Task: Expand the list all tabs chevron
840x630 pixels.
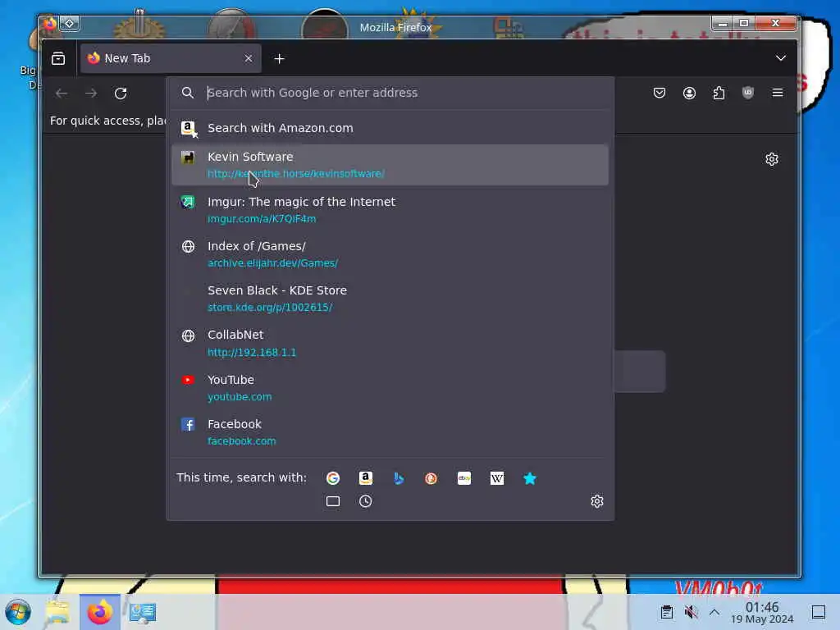Action: [x=781, y=58]
